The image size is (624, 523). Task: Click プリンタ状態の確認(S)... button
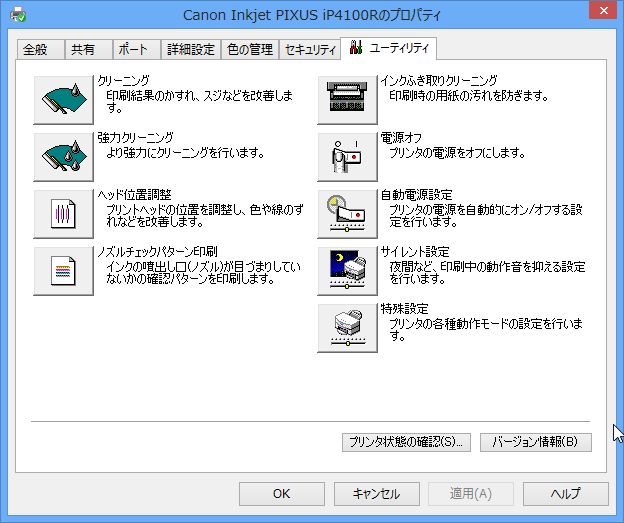click(x=406, y=442)
